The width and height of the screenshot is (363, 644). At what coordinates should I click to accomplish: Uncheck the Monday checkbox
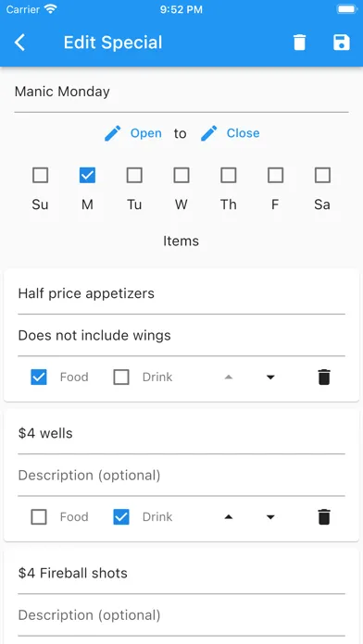point(87,176)
